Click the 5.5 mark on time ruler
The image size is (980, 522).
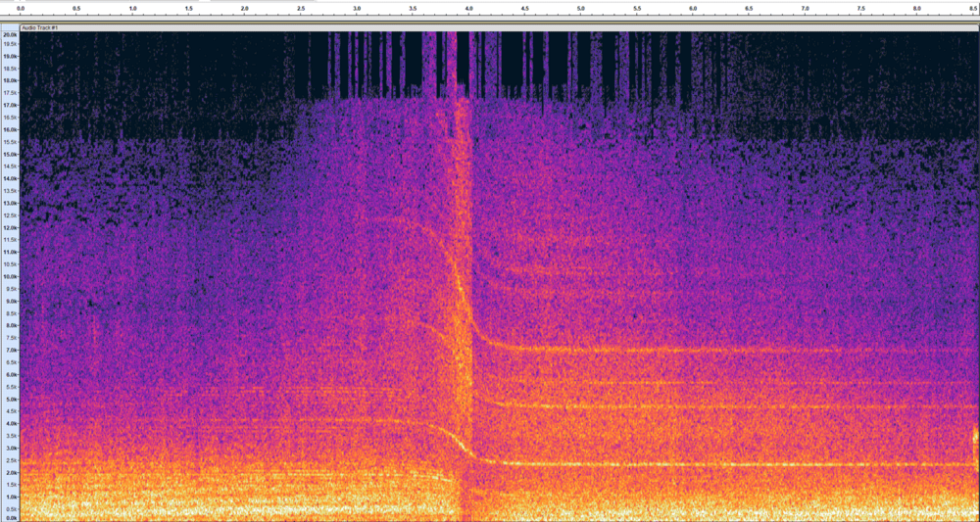pos(637,9)
